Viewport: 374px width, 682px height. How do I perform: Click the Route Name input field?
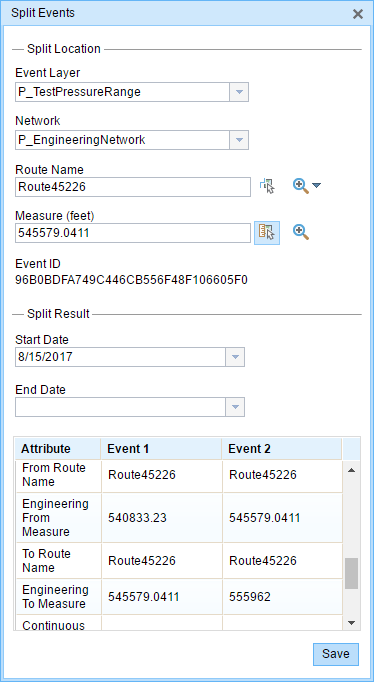(x=133, y=187)
